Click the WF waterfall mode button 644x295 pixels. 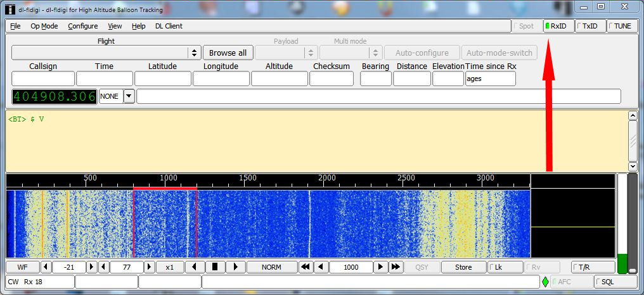[23, 267]
